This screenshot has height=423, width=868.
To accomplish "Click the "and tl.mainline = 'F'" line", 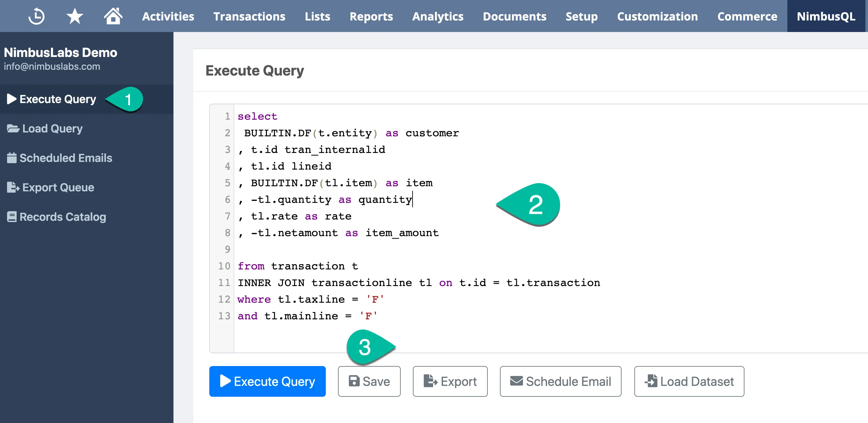I will [x=307, y=315].
